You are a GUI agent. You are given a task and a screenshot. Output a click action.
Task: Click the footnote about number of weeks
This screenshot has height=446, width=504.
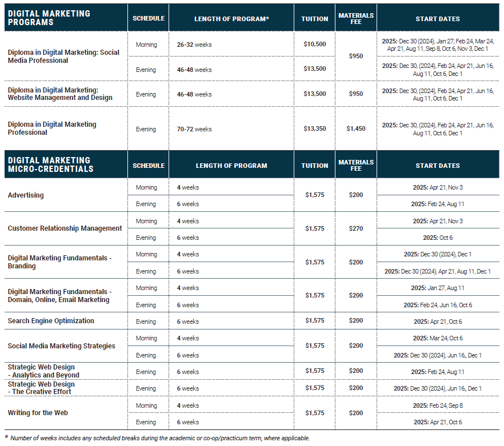pyautogui.click(x=160, y=438)
